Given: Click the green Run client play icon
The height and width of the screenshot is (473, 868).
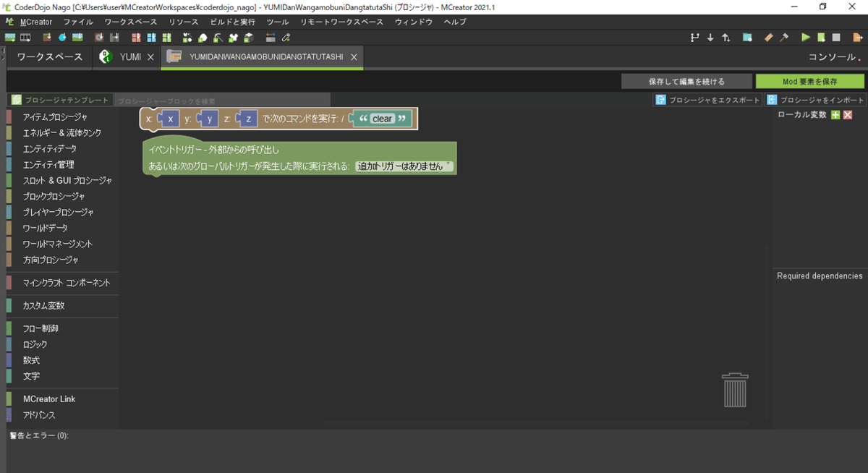Looking at the screenshot, I should (x=805, y=37).
